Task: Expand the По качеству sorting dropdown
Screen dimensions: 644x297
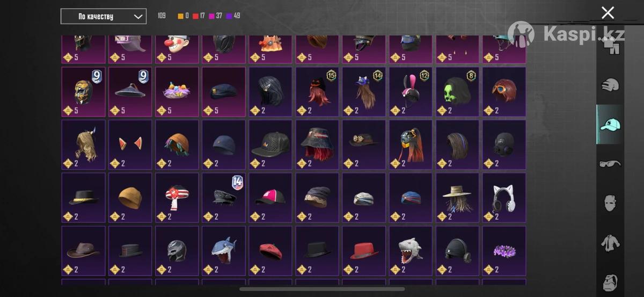Action: coord(103,16)
